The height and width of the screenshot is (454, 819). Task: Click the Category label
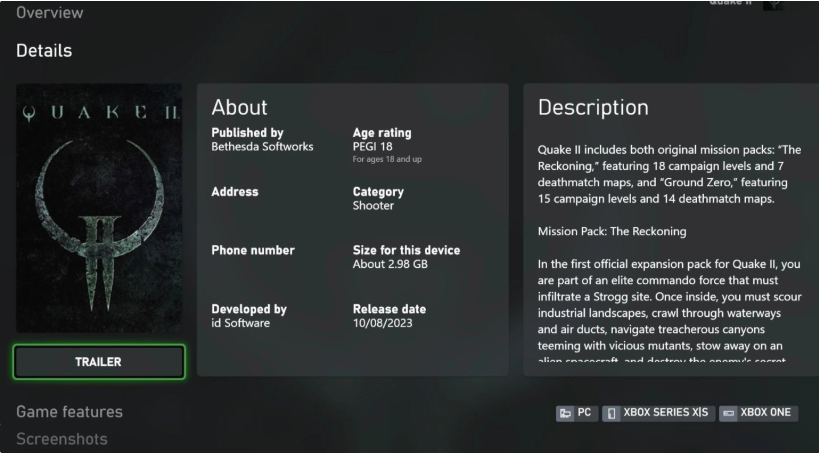click(x=378, y=192)
